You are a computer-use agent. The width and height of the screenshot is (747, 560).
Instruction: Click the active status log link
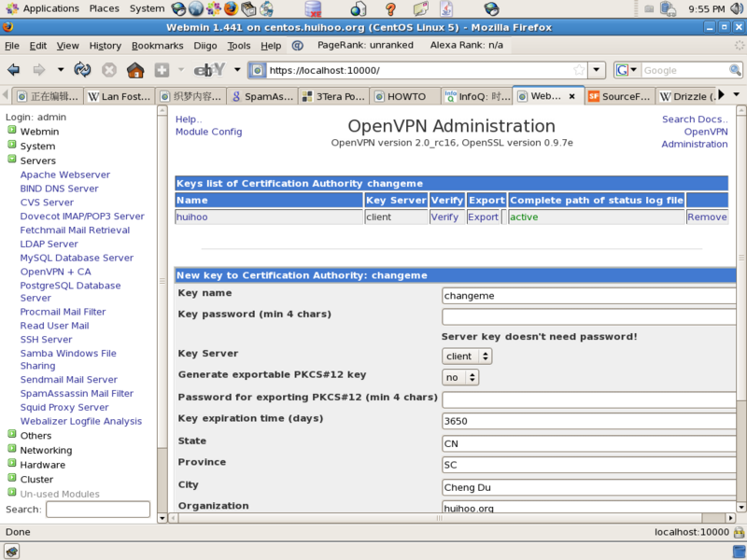pyautogui.click(x=524, y=216)
